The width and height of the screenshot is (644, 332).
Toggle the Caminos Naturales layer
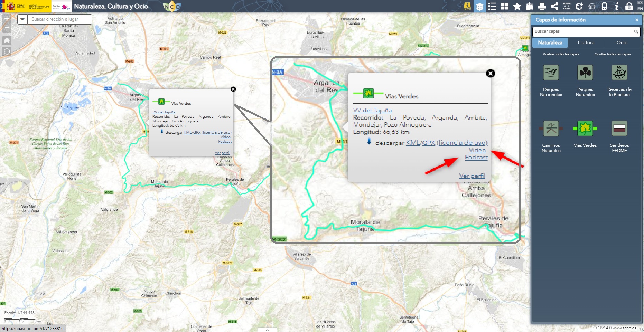pos(551,129)
